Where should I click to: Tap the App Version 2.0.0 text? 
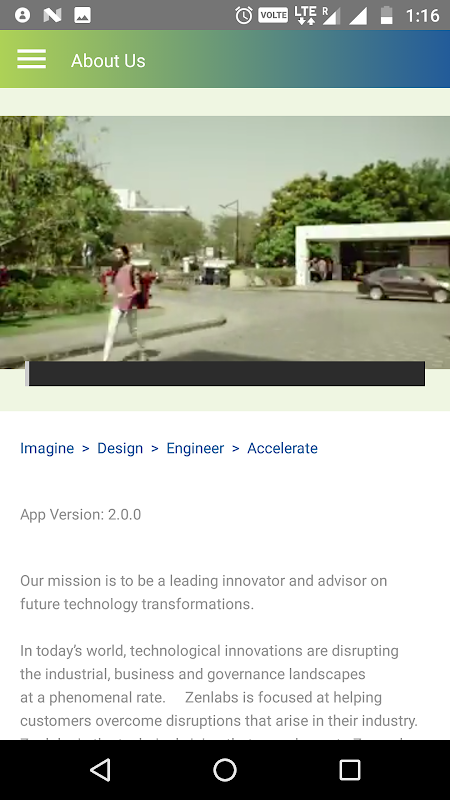[81, 514]
